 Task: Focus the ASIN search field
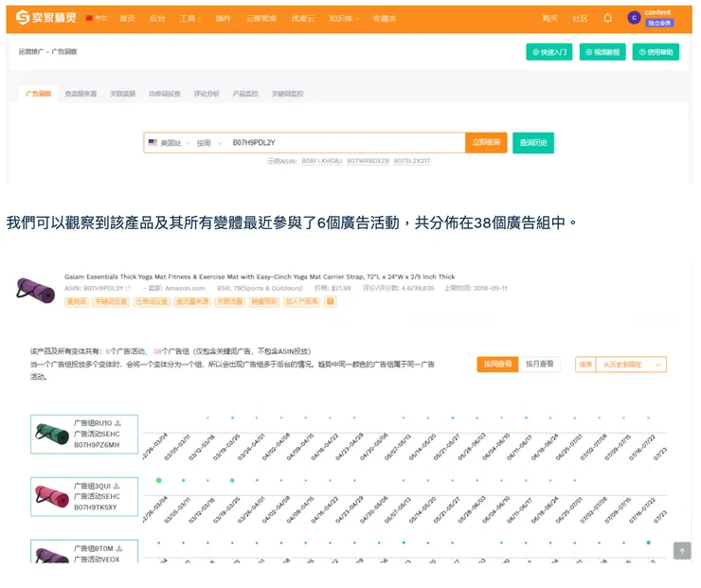click(x=347, y=143)
